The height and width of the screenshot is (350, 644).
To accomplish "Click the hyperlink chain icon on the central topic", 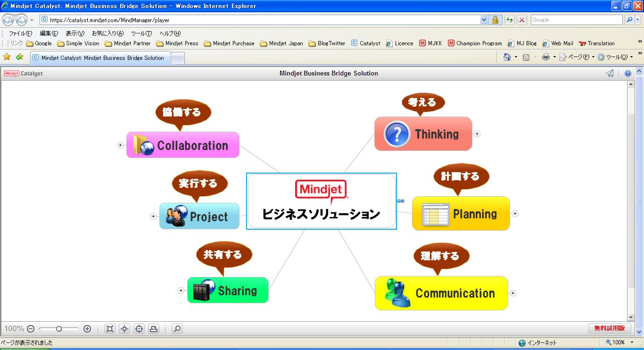I will coord(400,201).
